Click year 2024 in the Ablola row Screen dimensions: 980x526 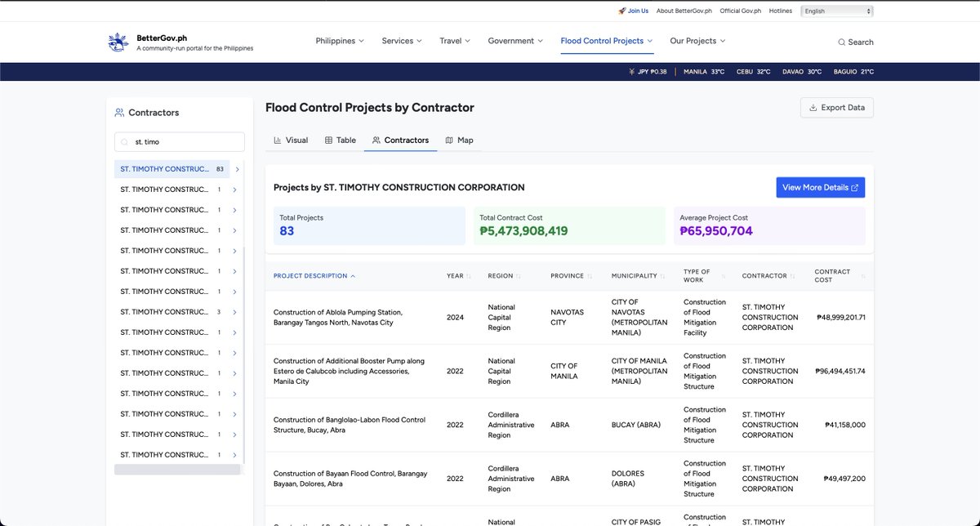[x=455, y=318]
